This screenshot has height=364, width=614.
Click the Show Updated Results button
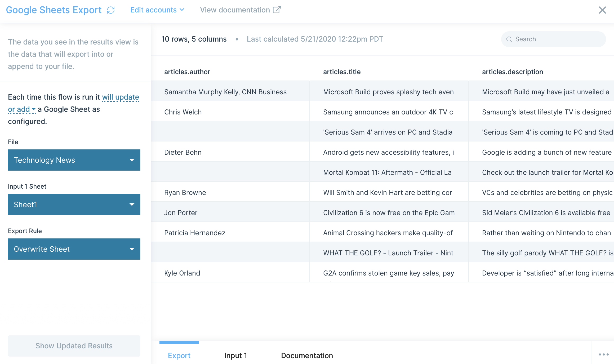[x=74, y=346]
